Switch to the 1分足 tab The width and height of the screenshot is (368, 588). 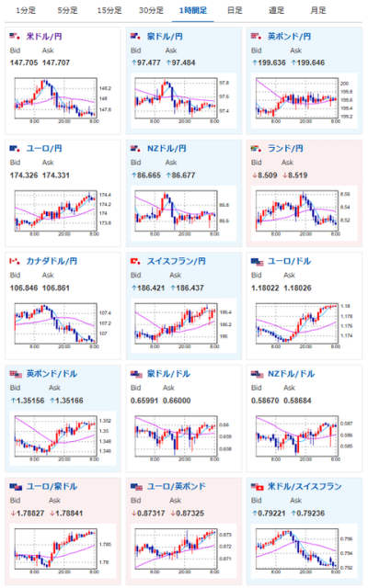(x=26, y=10)
